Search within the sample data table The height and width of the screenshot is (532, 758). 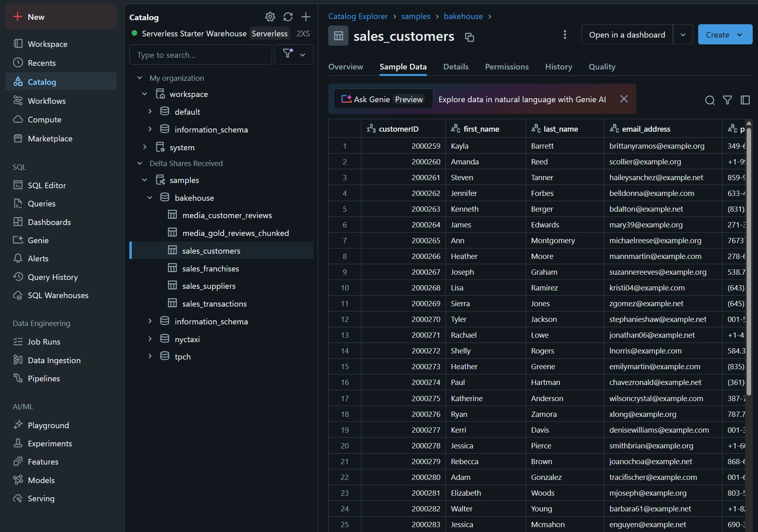pyautogui.click(x=710, y=100)
